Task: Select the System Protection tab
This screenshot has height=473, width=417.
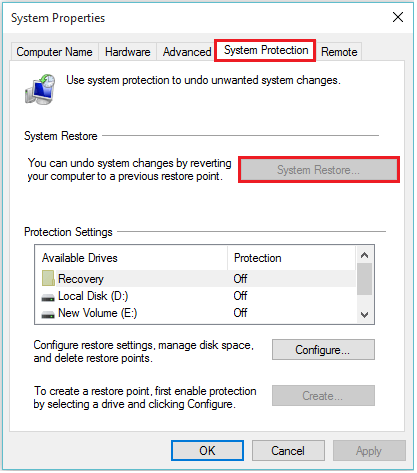Action: [x=266, y=50]
